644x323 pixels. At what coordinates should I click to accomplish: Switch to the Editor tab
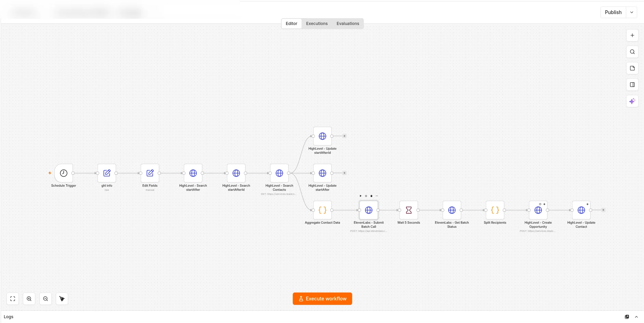click(291, 24)
